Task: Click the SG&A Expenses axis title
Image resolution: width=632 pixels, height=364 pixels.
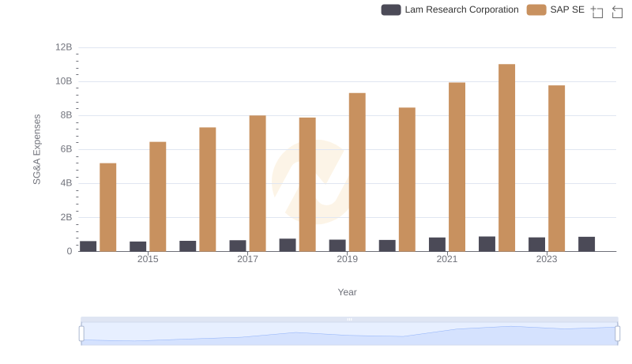Action: click(x=36, y=149)
